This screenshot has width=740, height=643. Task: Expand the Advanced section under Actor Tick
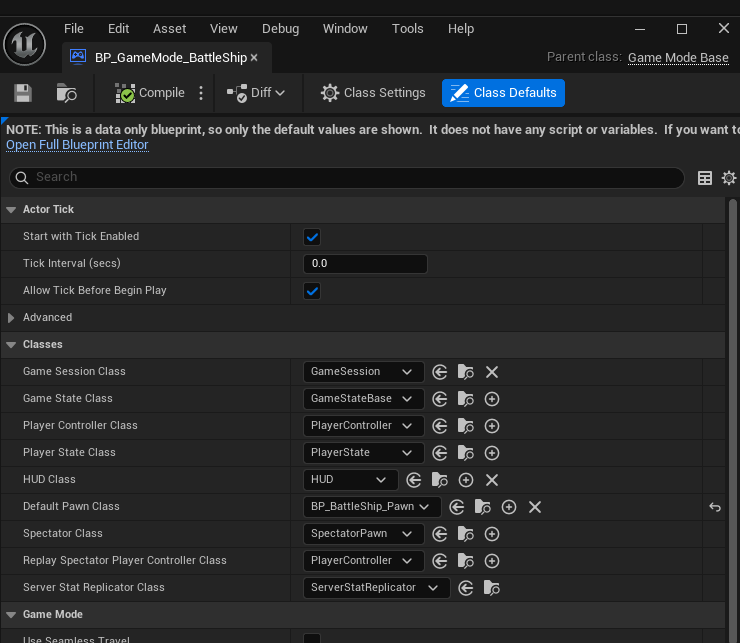pyautogui.click(x=12, y=318)
